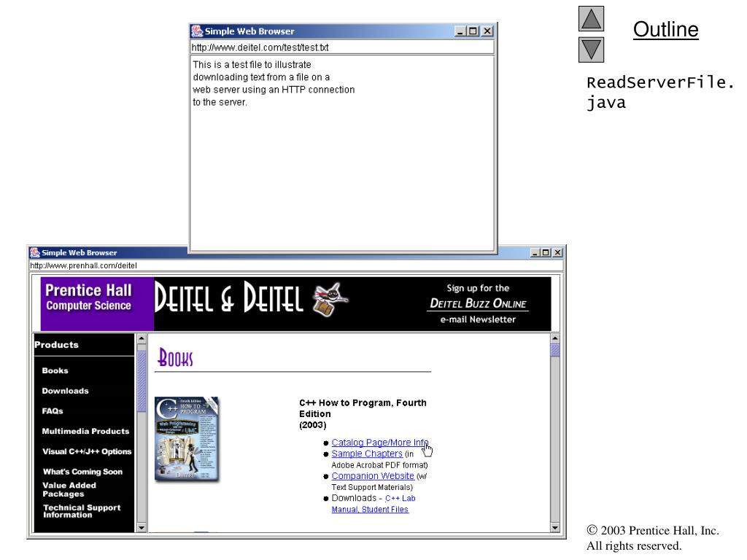Open the Outline link
Viewport: 747px width, 560px height.
665,29
